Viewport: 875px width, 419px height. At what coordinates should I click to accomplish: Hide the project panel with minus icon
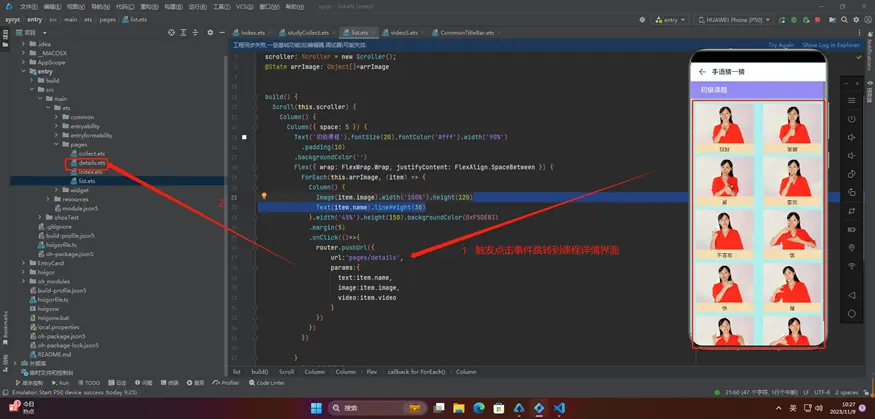[x=222, y=33]
